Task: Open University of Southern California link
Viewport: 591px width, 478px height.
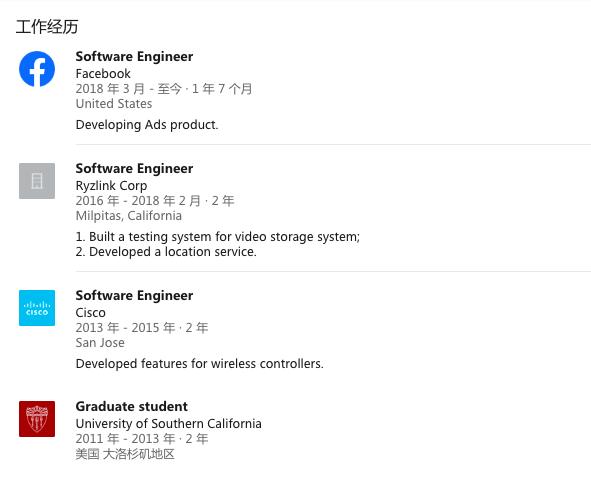Action: pyautogui.click(x=168, y=424)
